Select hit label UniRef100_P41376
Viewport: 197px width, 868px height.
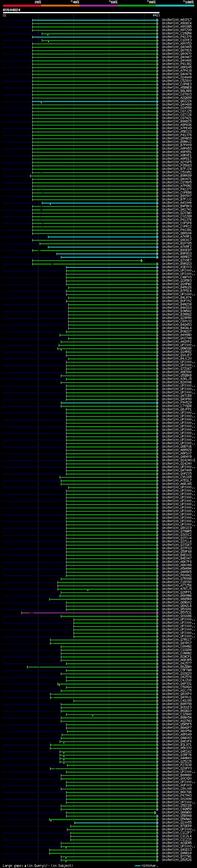[x=176, y=220]
